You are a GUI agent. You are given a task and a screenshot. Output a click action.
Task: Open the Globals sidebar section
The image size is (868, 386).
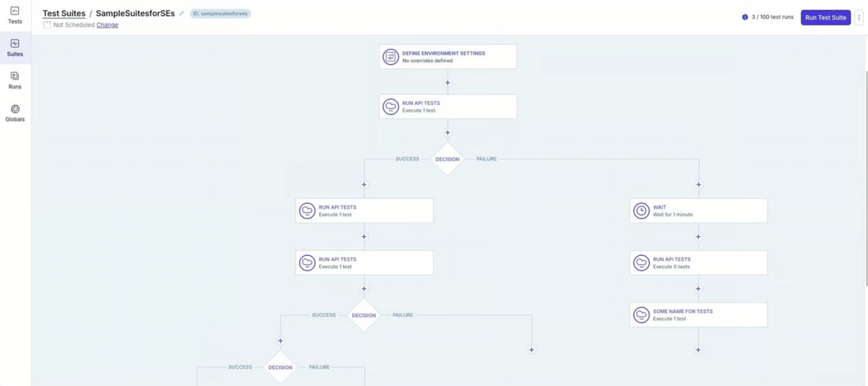[15, 112]
